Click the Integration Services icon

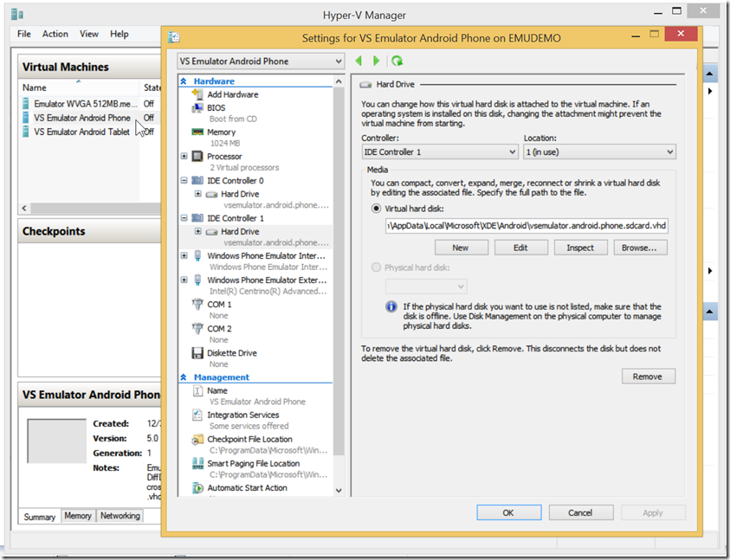[x=197, y=415]
